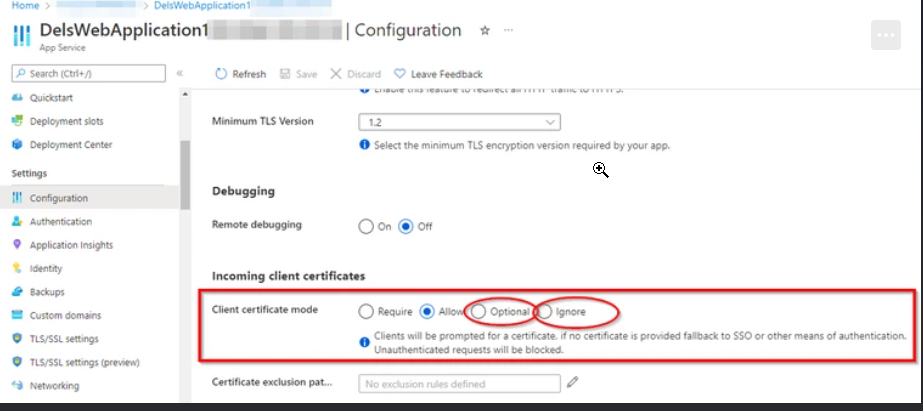Click the Authentication person icon
923x411 pixels.
pos(17,221)
